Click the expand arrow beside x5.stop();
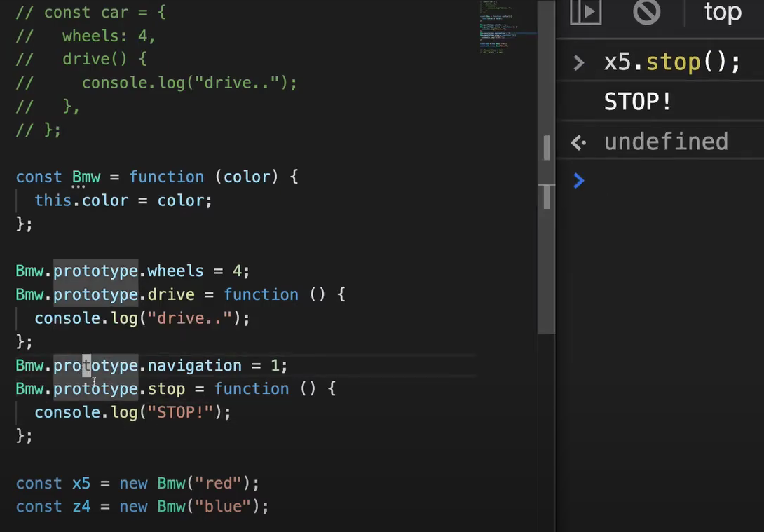The image size is (764, 532). [x=578, y=63]
